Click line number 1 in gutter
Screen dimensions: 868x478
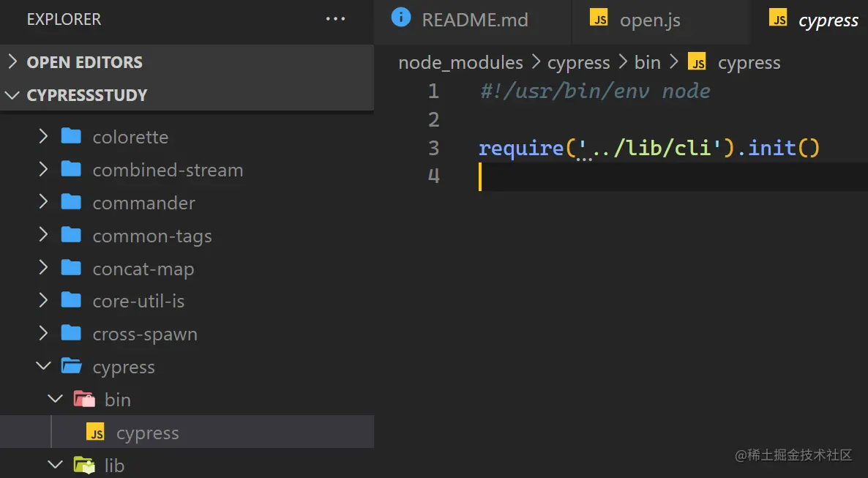[433, 91]
